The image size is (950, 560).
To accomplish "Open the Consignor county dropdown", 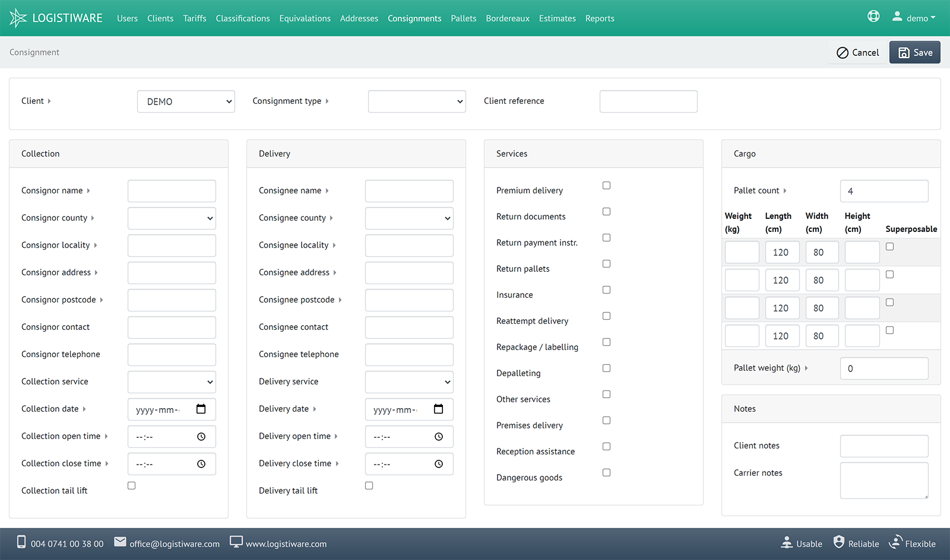I will tap(172, 218).
